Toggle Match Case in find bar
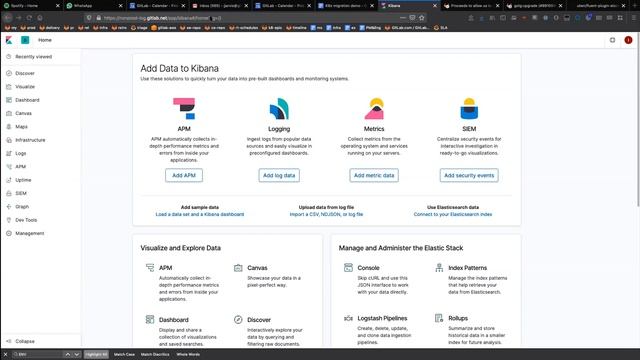 click(124, 354)
